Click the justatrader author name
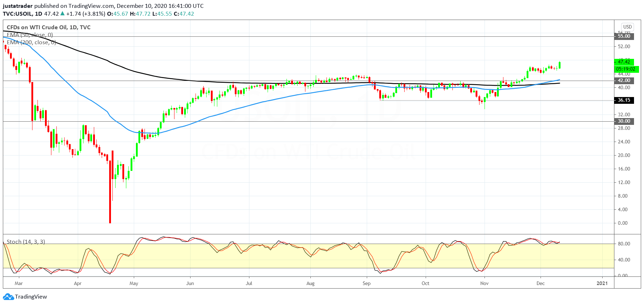Screen dimensions: 644x305 (18, 6)
